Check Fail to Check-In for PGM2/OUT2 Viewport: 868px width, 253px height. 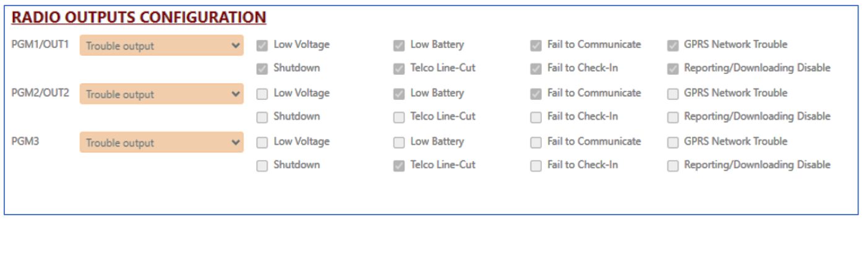[x=536, y=117]
